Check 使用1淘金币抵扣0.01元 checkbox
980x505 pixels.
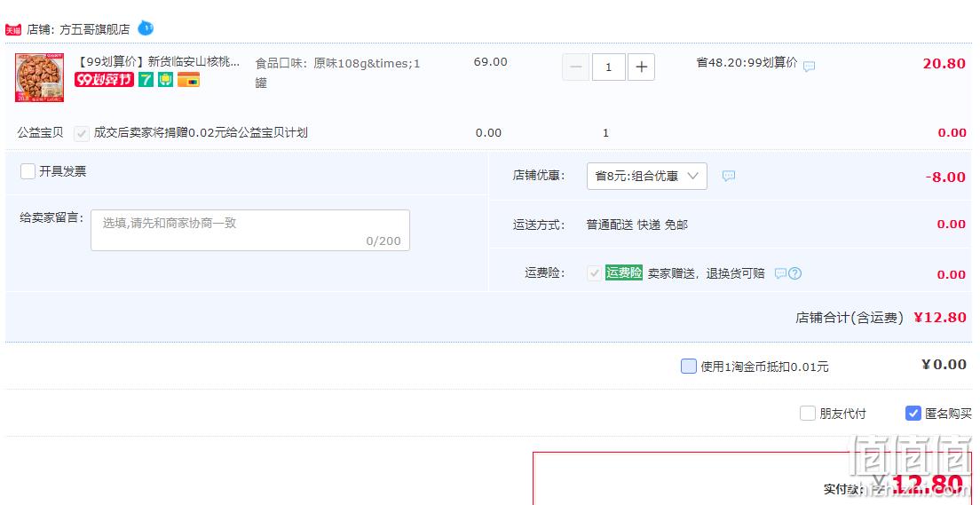pos(689,367)
